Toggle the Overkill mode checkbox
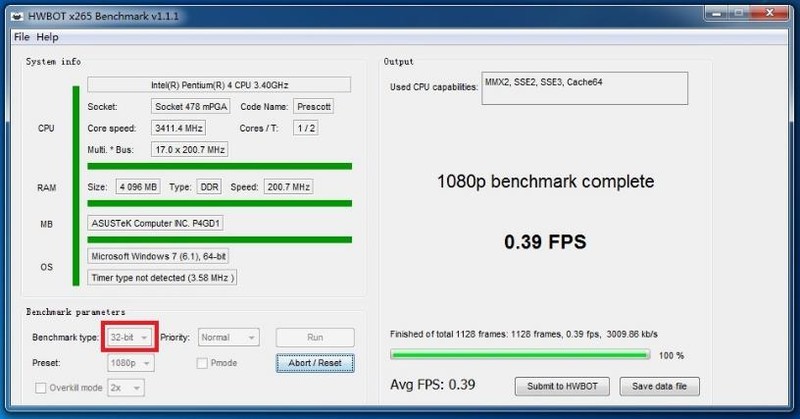 pos(40,388)
